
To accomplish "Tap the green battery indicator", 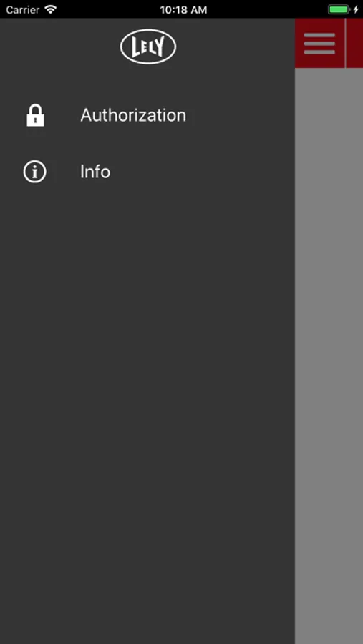I will click(339, 9).
